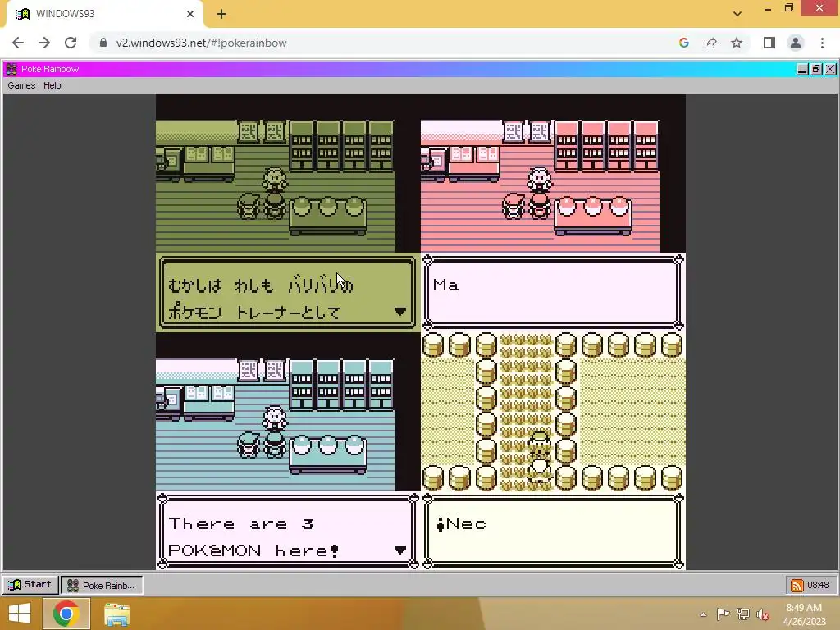Share this page icon
This screenshot has height=630, width=840.
pyautogui.click(x=710, y=43)
